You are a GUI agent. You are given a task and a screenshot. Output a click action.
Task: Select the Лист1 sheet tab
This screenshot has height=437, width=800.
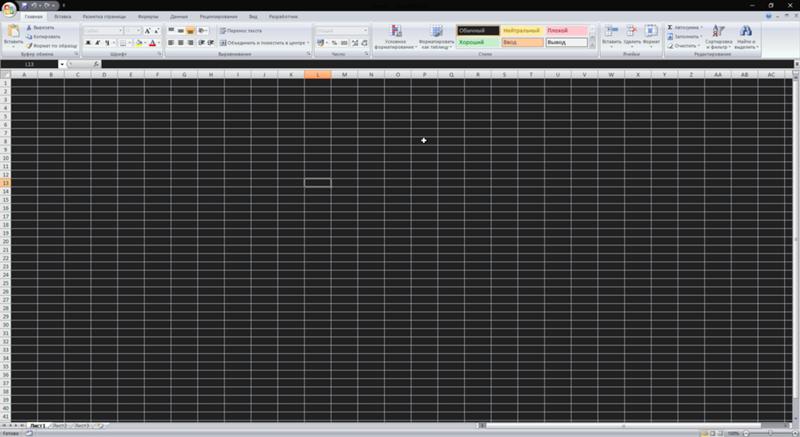37,426
